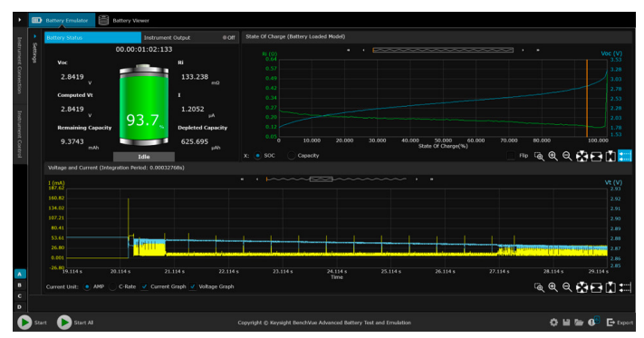644x338 pixels.
Task: Save using the floppy disk icon
Action: 566,323
